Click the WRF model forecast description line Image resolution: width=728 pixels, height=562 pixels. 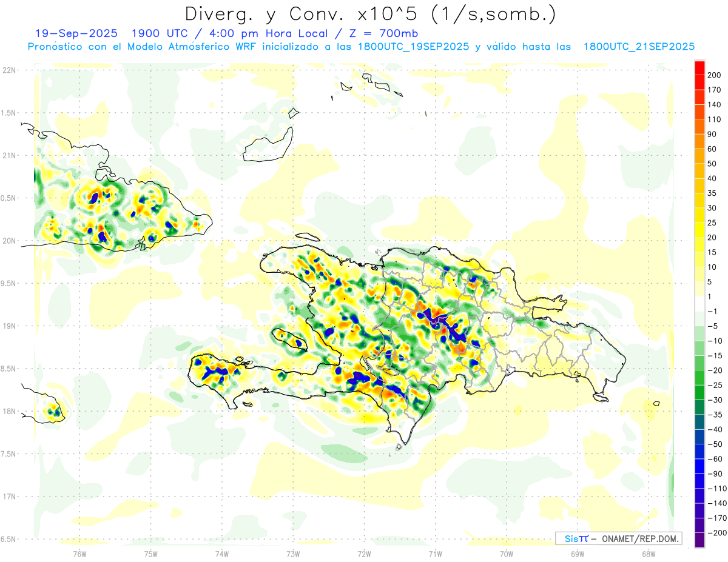(361, 47)
